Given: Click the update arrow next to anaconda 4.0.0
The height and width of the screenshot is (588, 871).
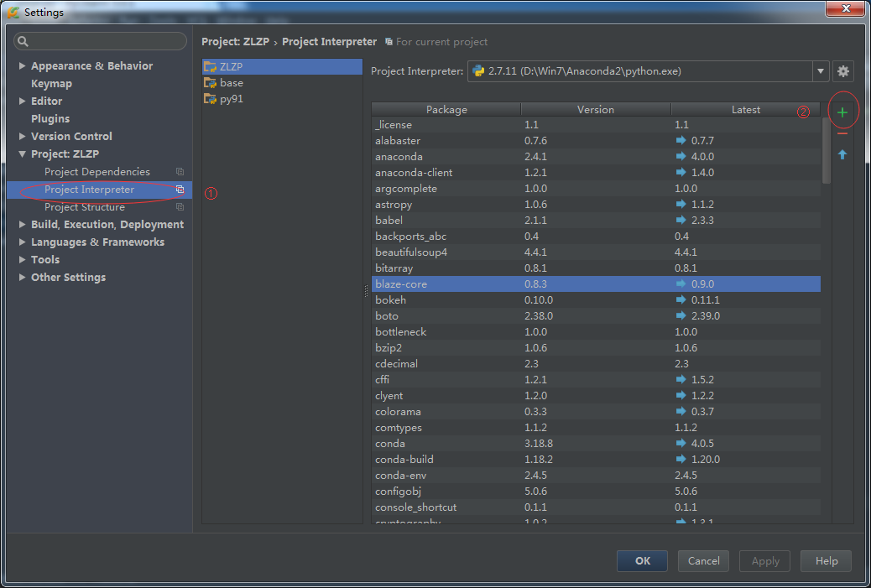Looking at the screenshot, I should click(681, 157).
